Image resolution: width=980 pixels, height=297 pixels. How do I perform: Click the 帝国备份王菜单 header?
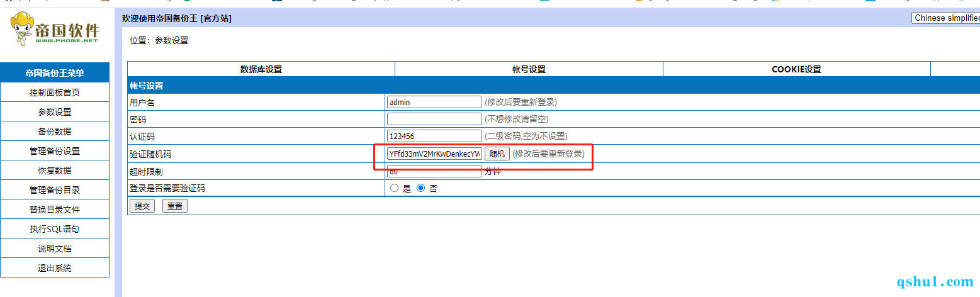coord(55,72)
